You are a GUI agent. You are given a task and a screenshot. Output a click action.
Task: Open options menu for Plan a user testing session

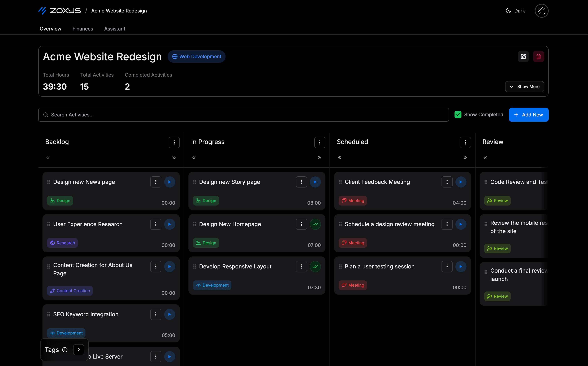447,266
